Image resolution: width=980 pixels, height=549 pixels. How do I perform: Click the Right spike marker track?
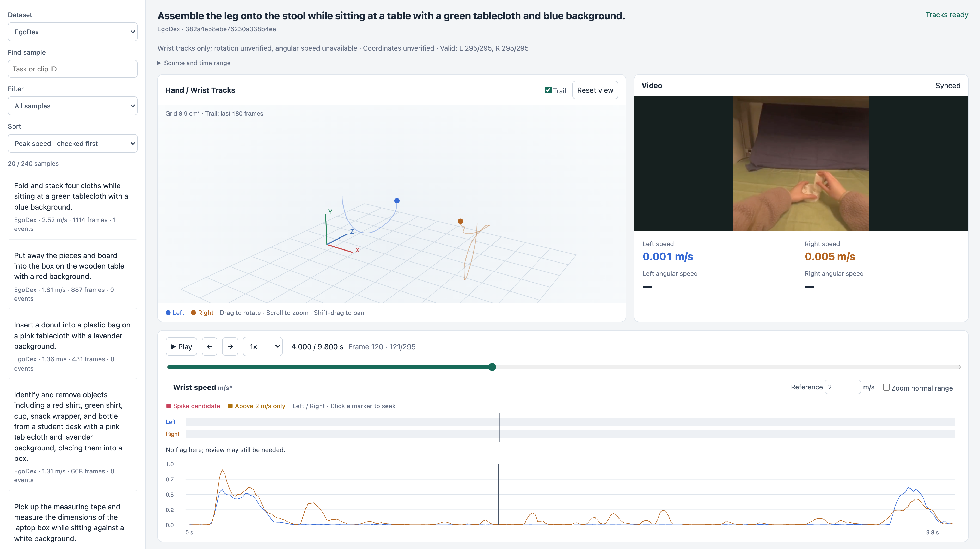[570, 434]
